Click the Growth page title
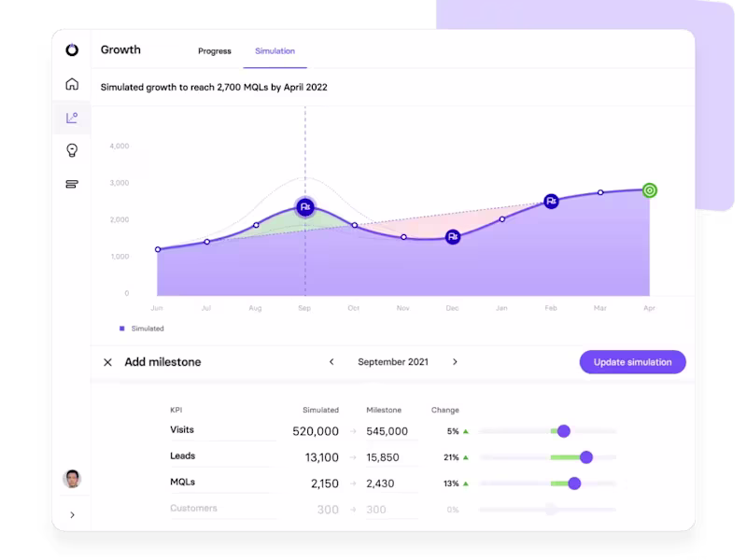The width and height of the screenshot is (747, 560). pos(120,49)
